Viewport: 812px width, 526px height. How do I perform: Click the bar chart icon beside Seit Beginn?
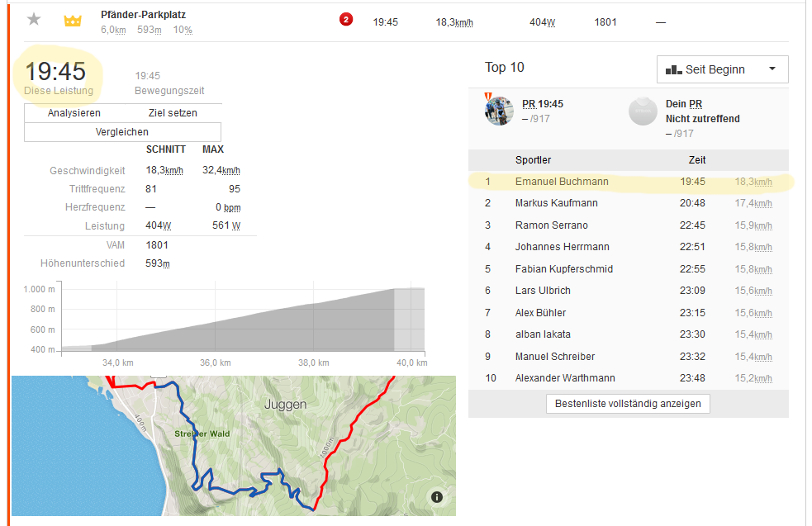(x=673, y=70)
